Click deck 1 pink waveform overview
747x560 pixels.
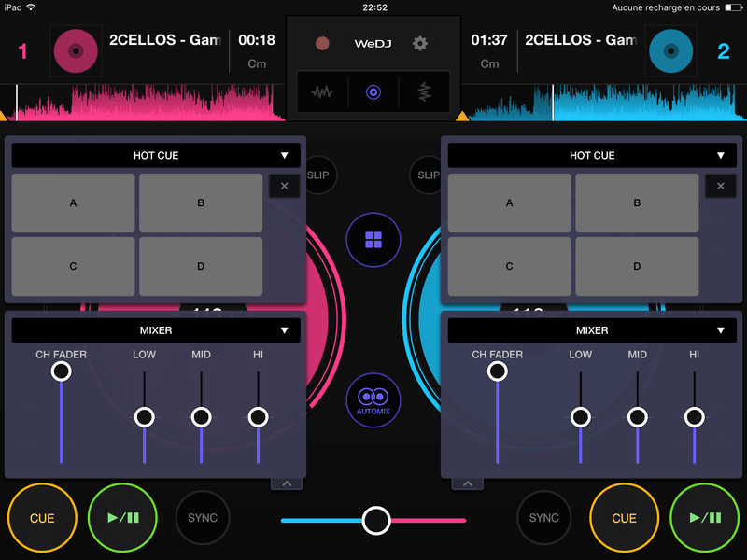point(143,103)
